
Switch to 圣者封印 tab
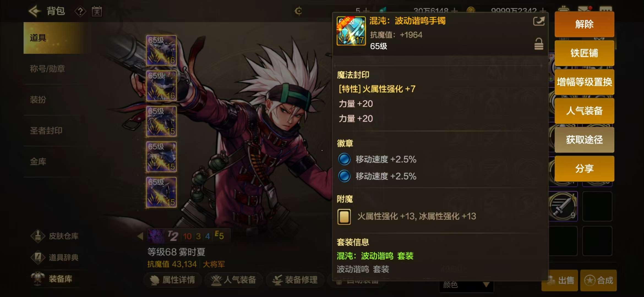46,131
